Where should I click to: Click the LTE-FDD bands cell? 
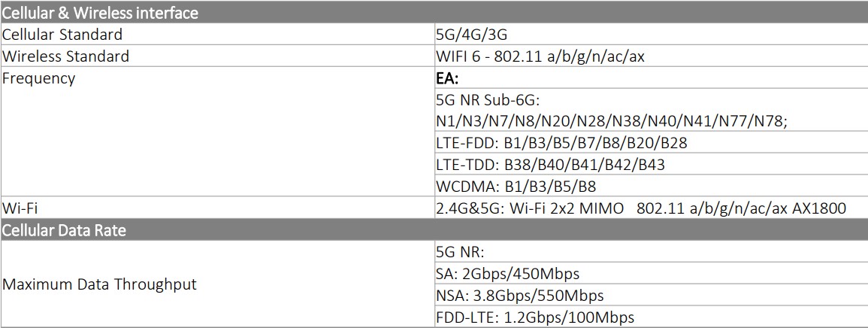[561, 143]
